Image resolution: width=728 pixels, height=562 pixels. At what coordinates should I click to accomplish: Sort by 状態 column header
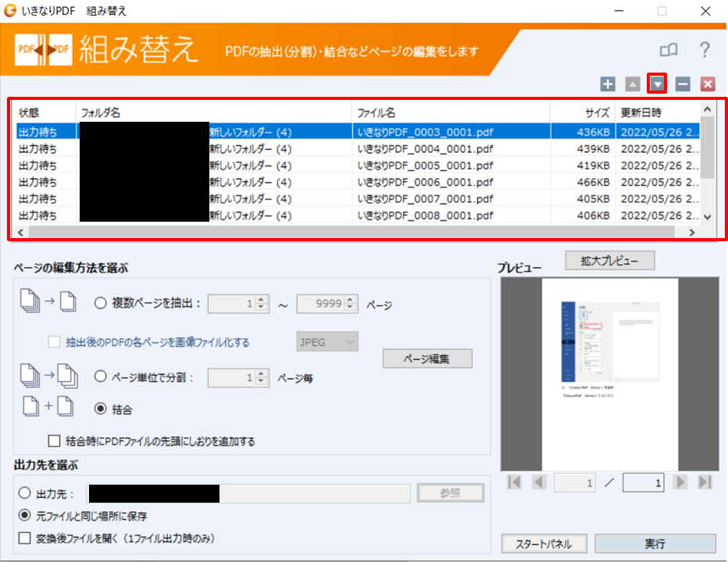click(45, 112)
